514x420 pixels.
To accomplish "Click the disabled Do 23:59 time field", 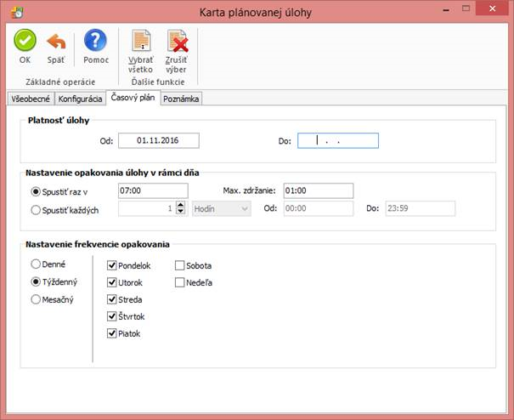I will 421,208.
